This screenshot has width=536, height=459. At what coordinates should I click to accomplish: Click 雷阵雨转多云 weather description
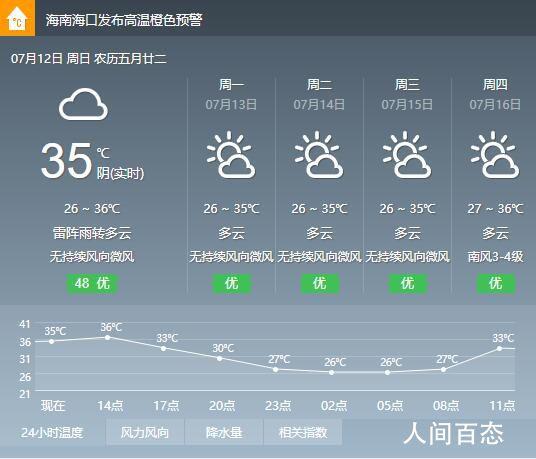(92, 233)
